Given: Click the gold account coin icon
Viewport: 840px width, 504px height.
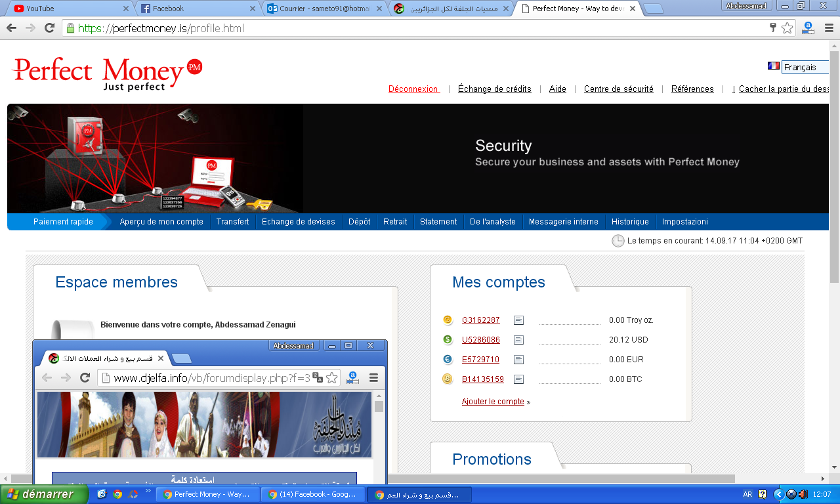Looking at the screenshot, I should click(x=448, y=320).
